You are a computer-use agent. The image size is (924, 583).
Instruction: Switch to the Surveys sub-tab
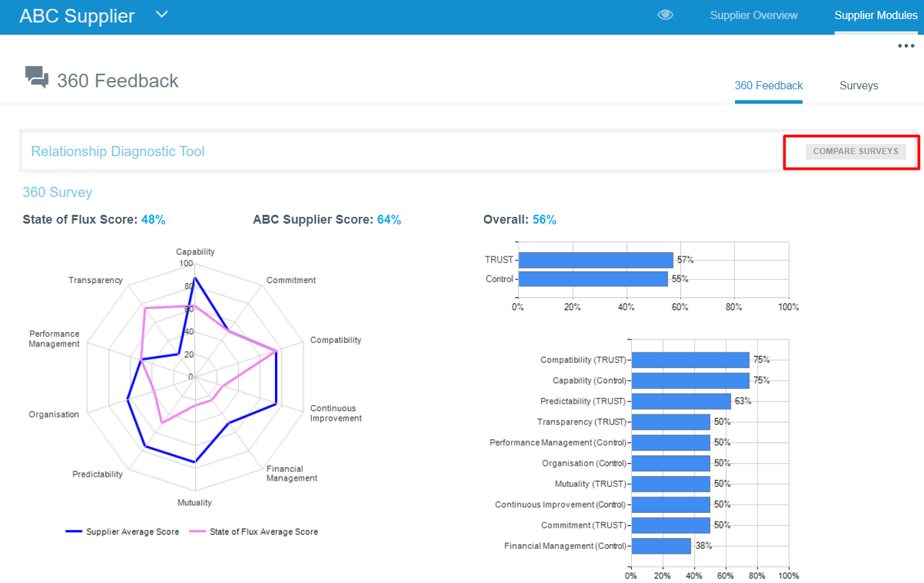click(x=858, y=86)
